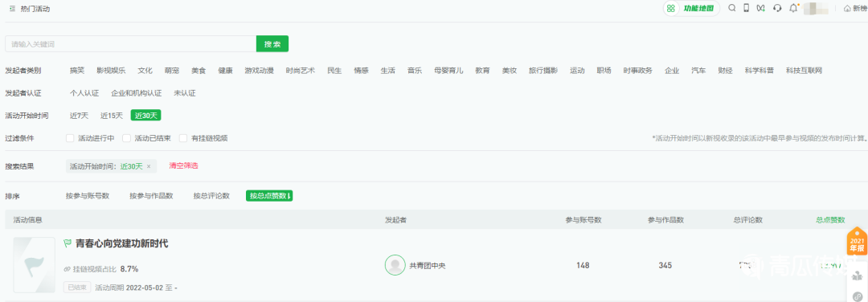Viewport: 868px width, 302px height.
Task: Filter by 未认证 initiators
Action: tap(185, 93)
